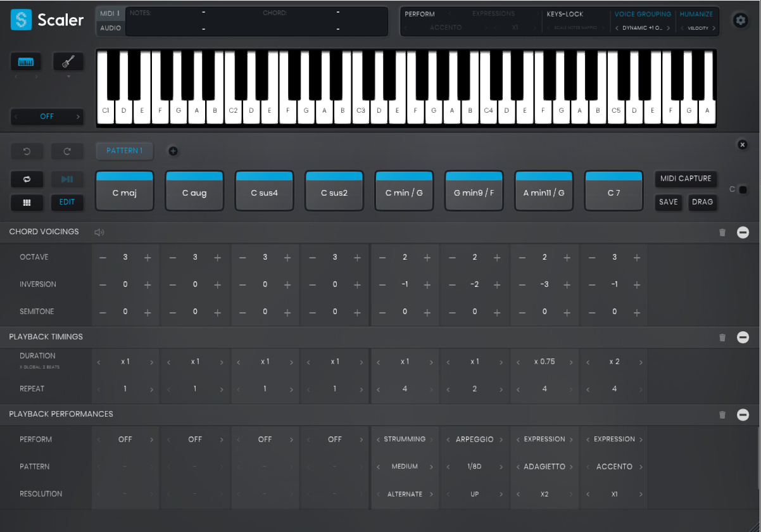Toggle VOICE GROUPING option
Image resolution: width=761 pixels, height=532 pixels.
[643, 14]
